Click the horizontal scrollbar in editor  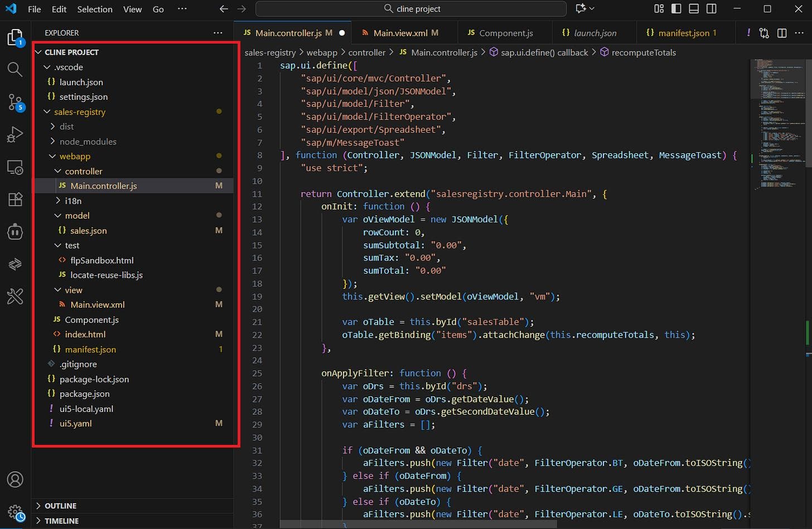point(418,525)
